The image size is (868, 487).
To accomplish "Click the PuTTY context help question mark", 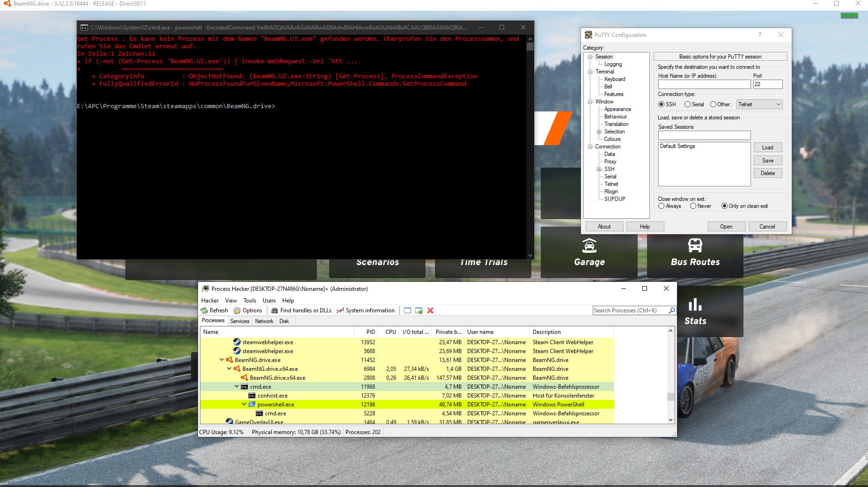I will pos(760,35).
